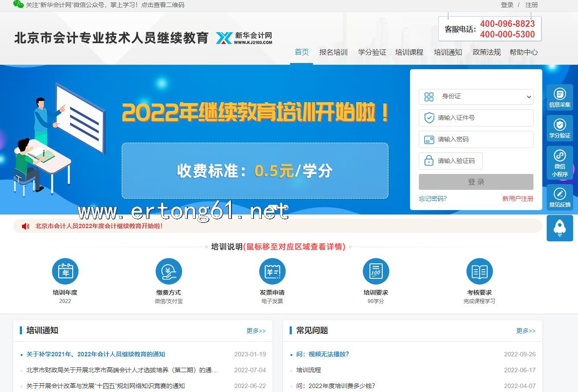
Task: Click the rocket back-to-top icon
Action: tap(559, 228)
